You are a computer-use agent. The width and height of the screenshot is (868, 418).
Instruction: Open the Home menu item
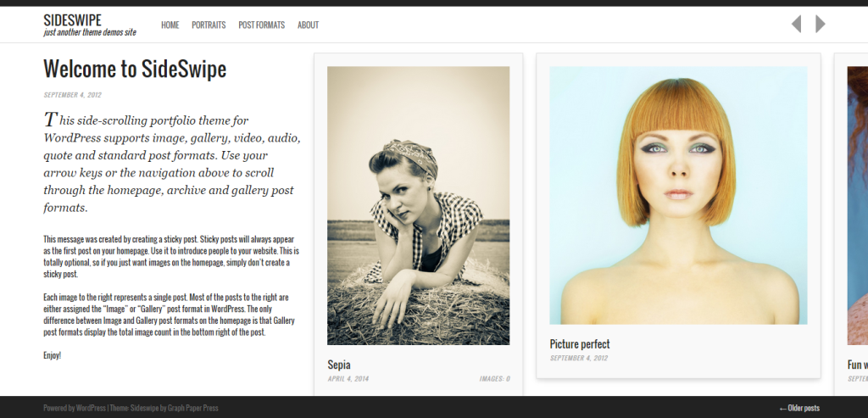tap(170, 25)
